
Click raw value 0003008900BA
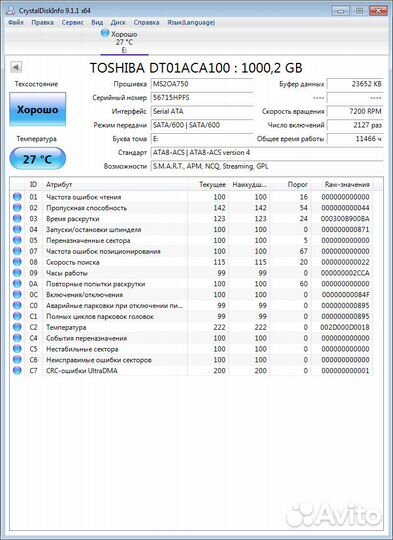[345, 219]
